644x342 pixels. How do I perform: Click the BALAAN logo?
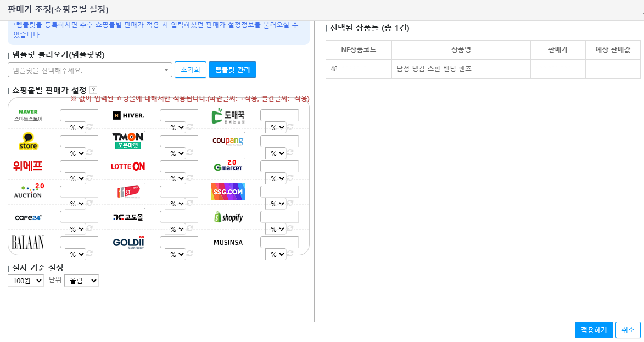point(27,242)
